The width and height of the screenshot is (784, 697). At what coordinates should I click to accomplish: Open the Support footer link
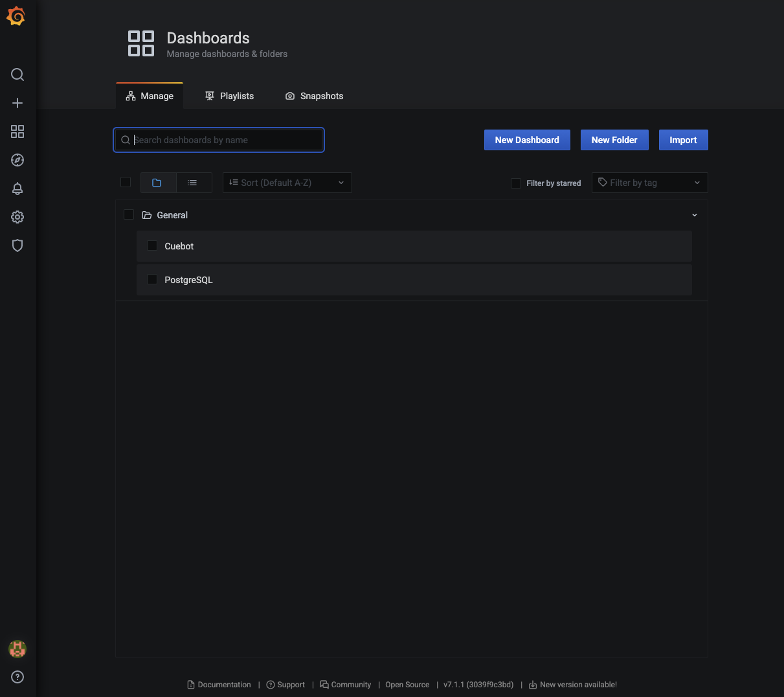[x=286, y=685]
